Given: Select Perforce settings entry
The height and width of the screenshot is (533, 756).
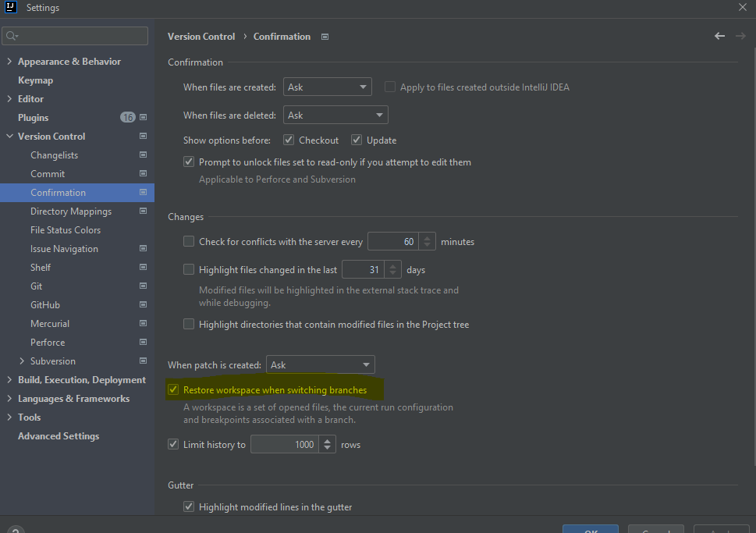Looking at the screenshot, I should (48, 343).
